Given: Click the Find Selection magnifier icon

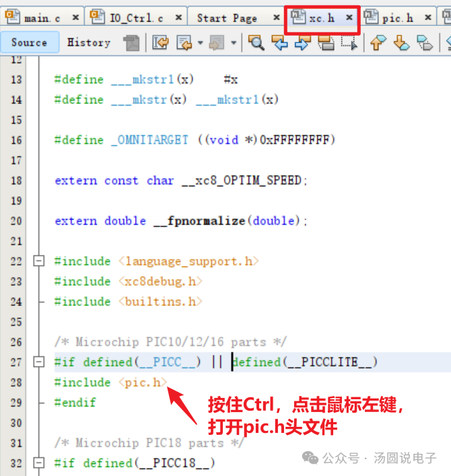Looking at the screenshot, I should 256,42.
